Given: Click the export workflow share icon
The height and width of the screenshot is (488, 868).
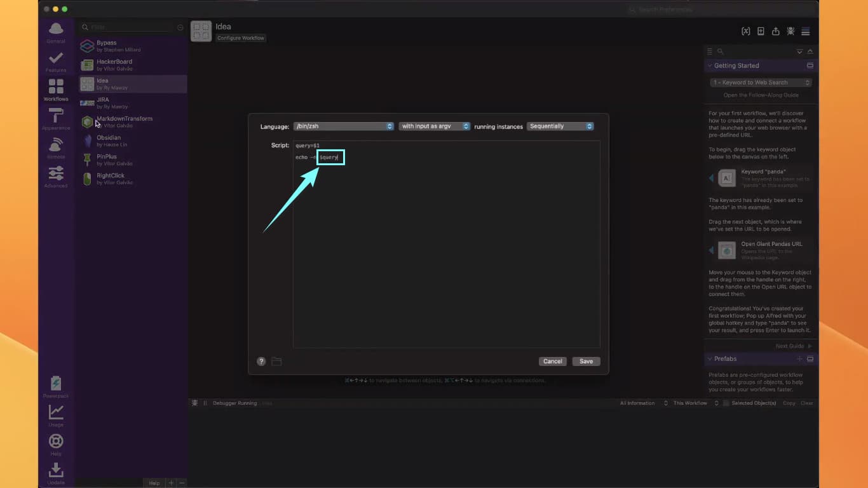Looking at the screenshot, I should (776, 32).
